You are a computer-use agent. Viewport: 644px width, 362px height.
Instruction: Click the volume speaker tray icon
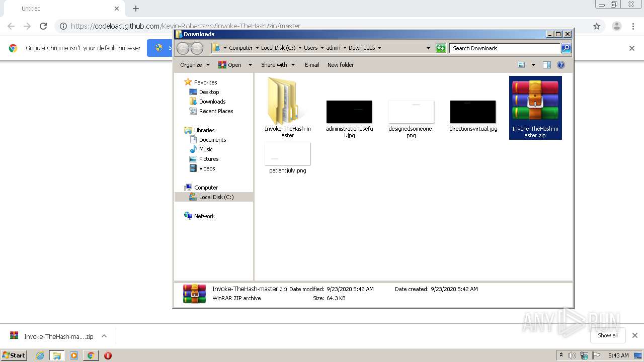572,355
